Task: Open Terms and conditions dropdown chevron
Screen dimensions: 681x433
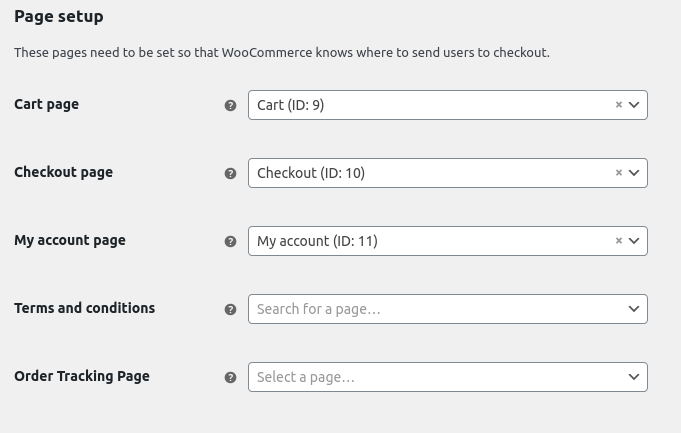Action: [634, 309]
